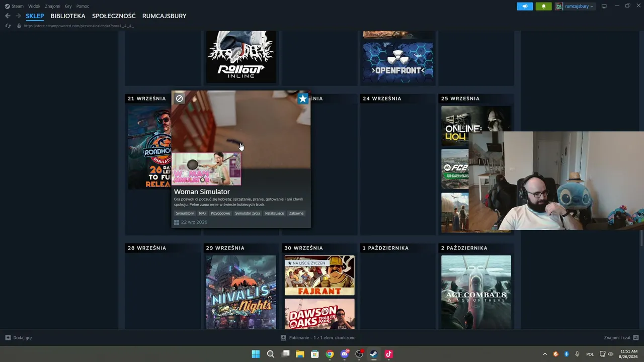The image size is (644, 362).
Task: Open Discord from the taskbar
Action: [x=345, y=354]
